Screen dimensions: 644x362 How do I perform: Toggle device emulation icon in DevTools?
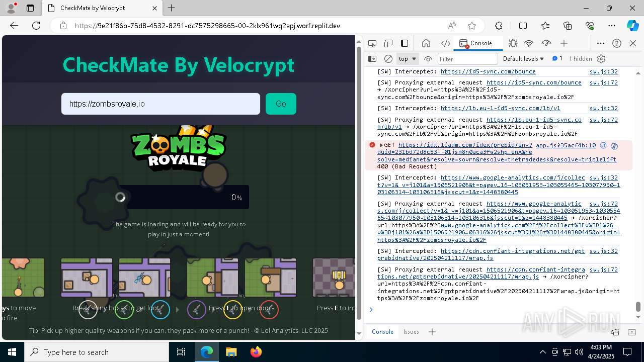(x=388, y=43)
